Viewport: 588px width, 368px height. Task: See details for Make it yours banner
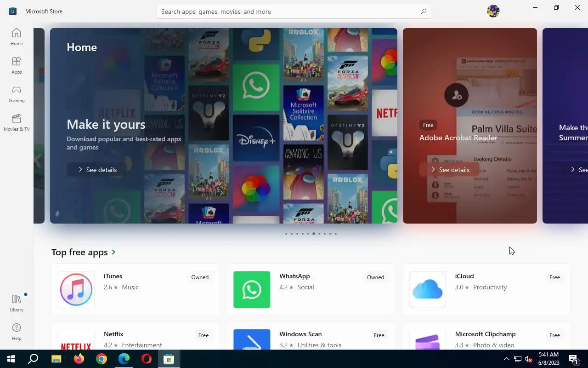[x=97, y=170]
